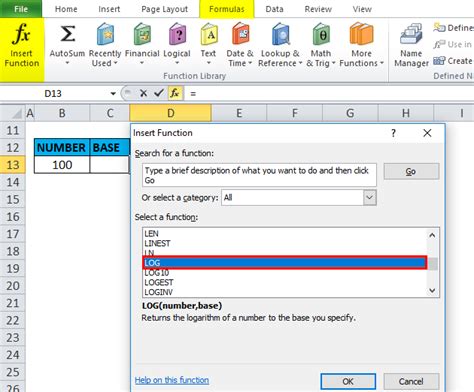
Task: Click row 20 header
Action: (13, 286)
